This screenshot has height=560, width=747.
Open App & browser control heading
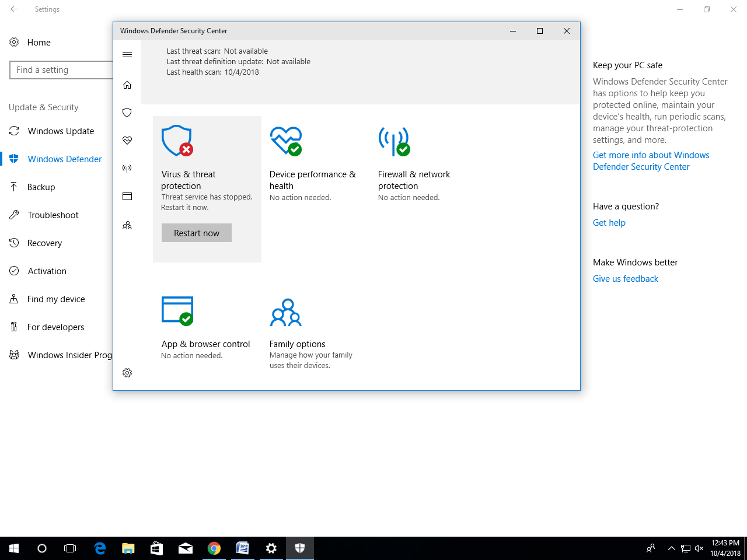point(206,344)
